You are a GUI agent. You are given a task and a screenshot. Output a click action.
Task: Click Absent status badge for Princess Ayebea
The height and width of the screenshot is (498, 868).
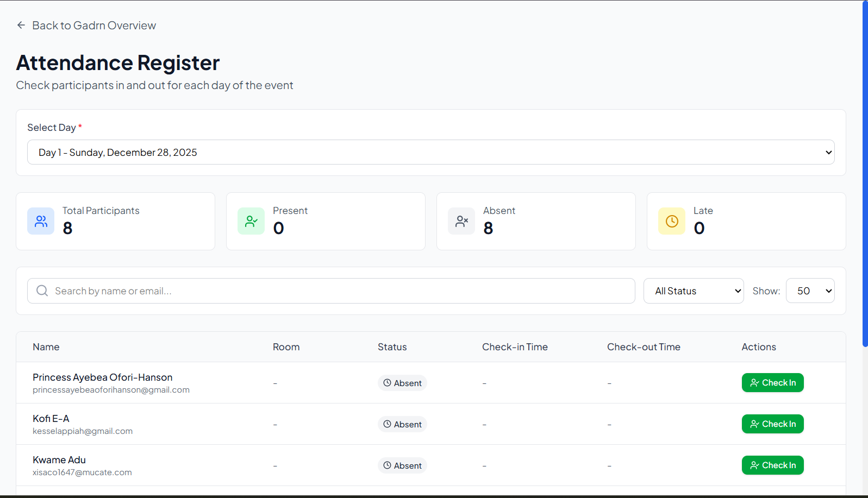point(402,383)
